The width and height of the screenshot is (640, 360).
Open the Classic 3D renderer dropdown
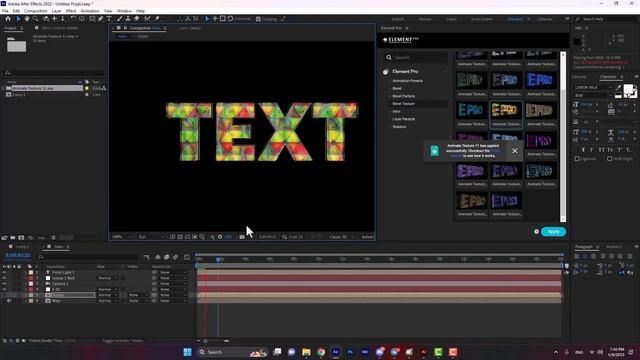[341, 237]
